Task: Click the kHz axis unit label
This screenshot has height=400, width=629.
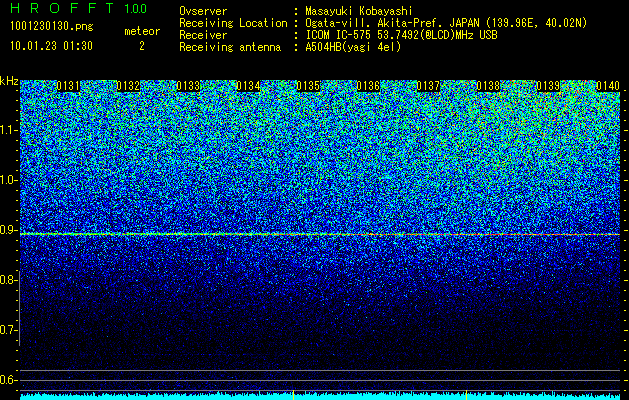Action: point(9,81)
